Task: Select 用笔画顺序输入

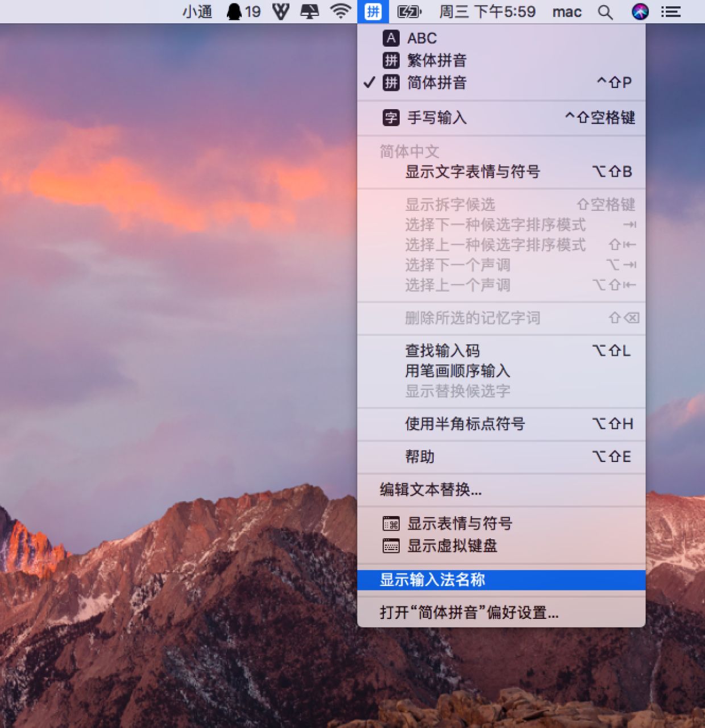Action: pos(501,371)
